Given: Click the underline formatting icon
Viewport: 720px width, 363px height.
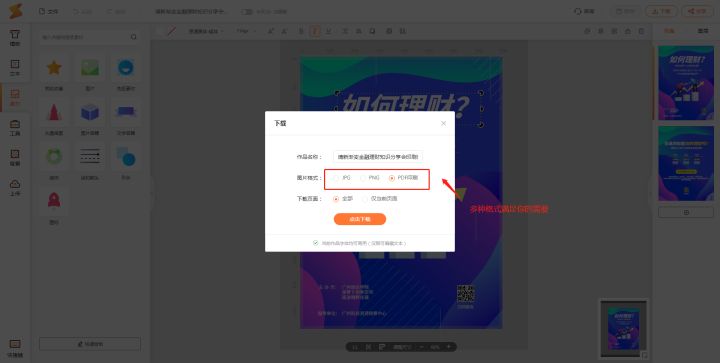Looking at the screenshot, I should 328,31.
